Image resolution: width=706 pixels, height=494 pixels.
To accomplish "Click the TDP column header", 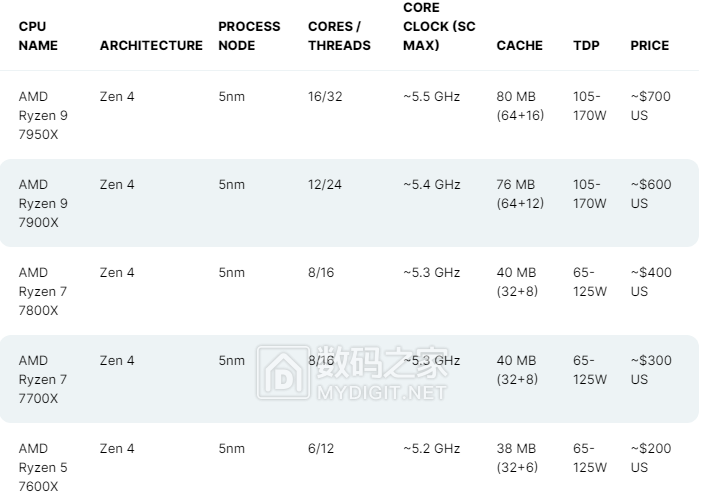I will (586, 45).
